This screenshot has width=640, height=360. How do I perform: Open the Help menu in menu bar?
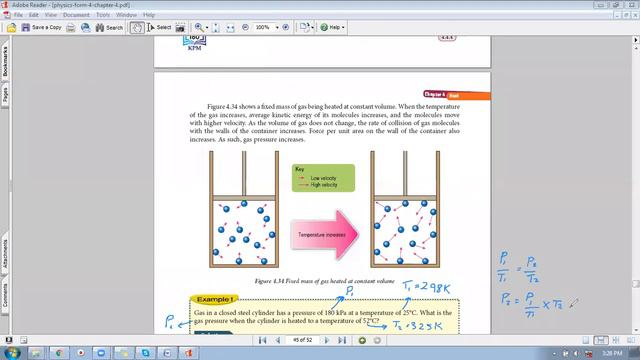(149, 15)
